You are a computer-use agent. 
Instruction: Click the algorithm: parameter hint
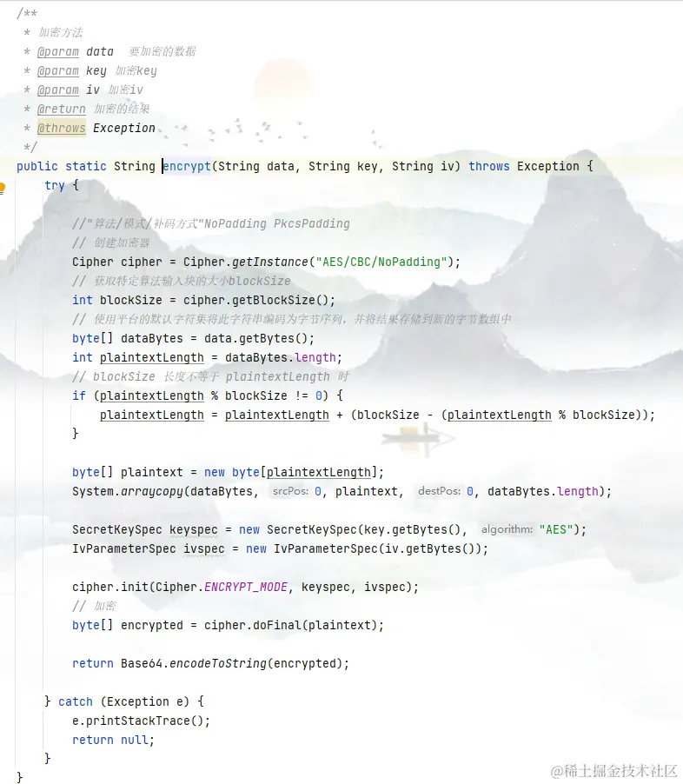pos(507,529)
